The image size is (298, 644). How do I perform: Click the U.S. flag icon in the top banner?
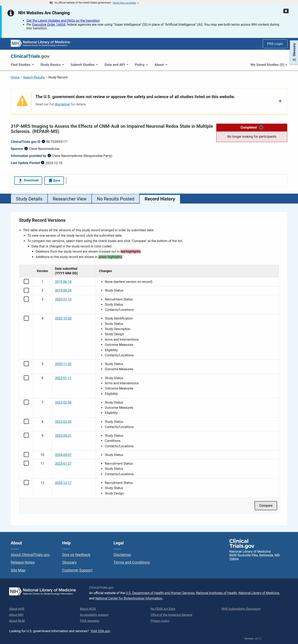pos(51,3)
